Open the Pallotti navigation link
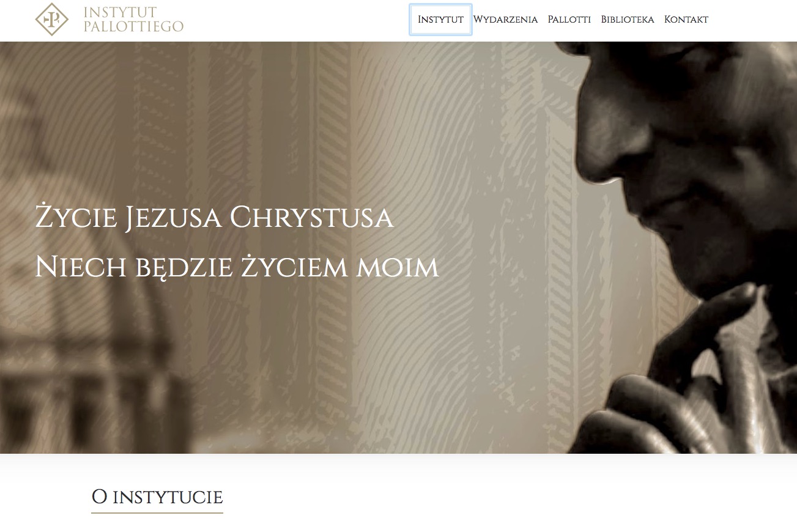The width and height of the screenshot is (797, 532). (569, 20)
